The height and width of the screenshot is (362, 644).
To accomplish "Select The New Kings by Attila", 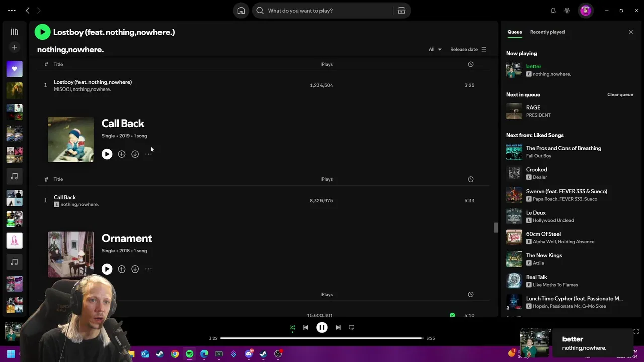I will (x=570, y=259).
